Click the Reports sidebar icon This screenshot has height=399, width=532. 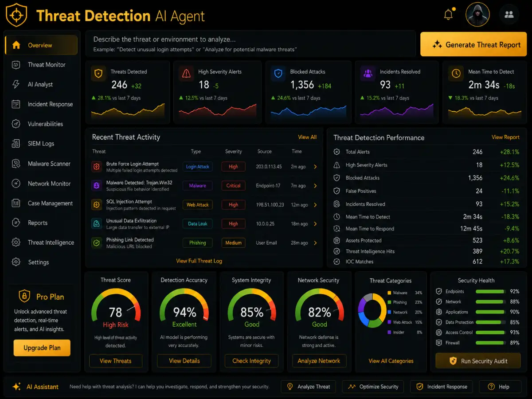[x=16, y=223]
